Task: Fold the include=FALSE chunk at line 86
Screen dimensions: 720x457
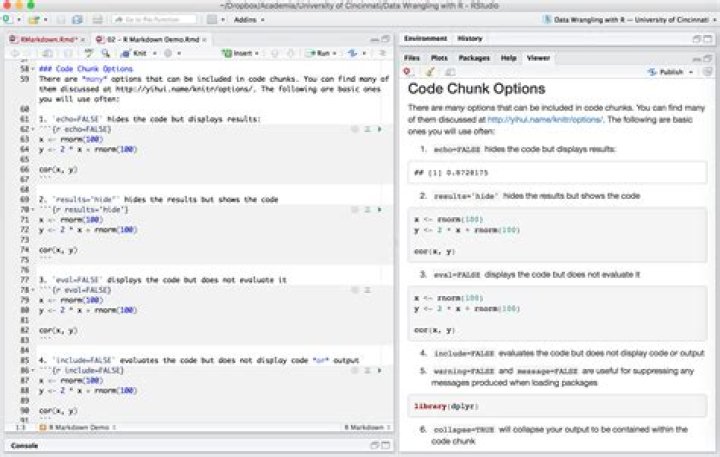Action: pyautogui.click(x=33, y=371)
